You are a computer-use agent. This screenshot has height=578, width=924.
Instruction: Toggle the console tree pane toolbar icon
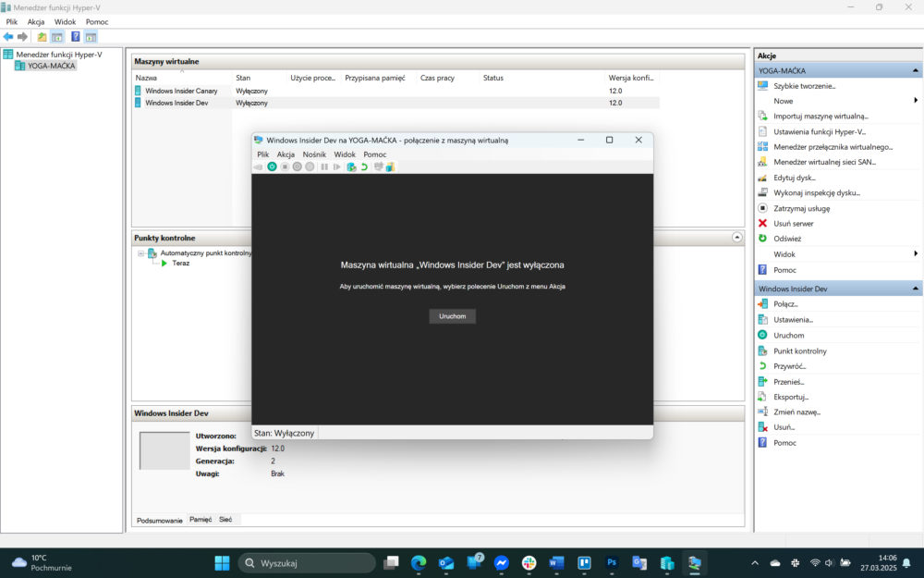[57, 37]
